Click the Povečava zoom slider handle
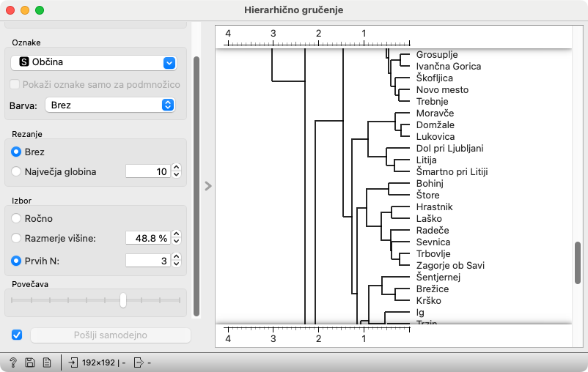The width and height of the screenshot is (588, 372). (123, 300)
